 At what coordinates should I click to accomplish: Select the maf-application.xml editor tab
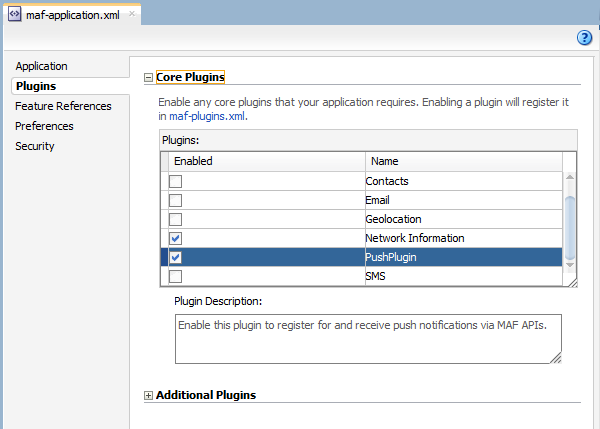click(x=73, y=15)
